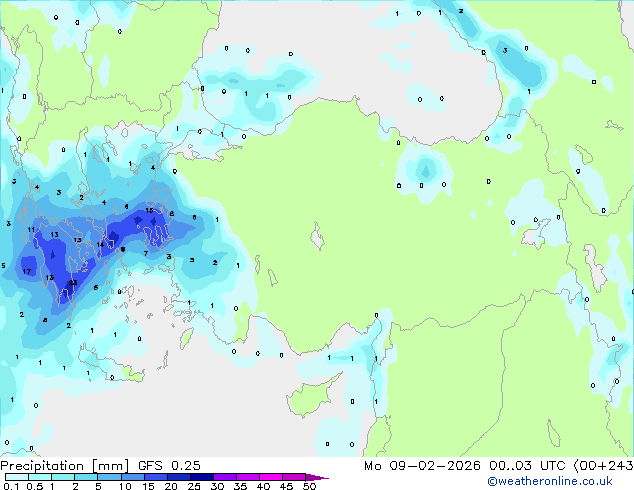Image resolution: width=634 pixels, height=490 pixels.
Task: Click the "20" legend scale label
Action: (171, 486)
